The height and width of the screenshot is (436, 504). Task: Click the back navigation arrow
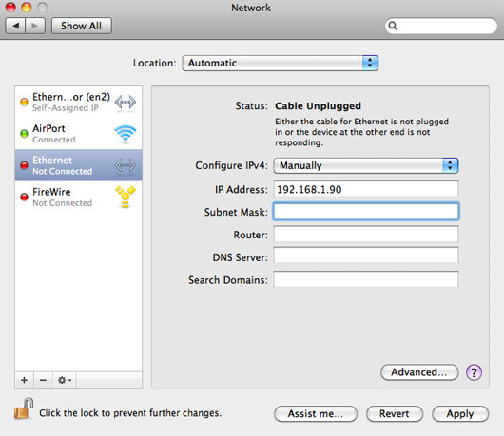tap(15, 26)
